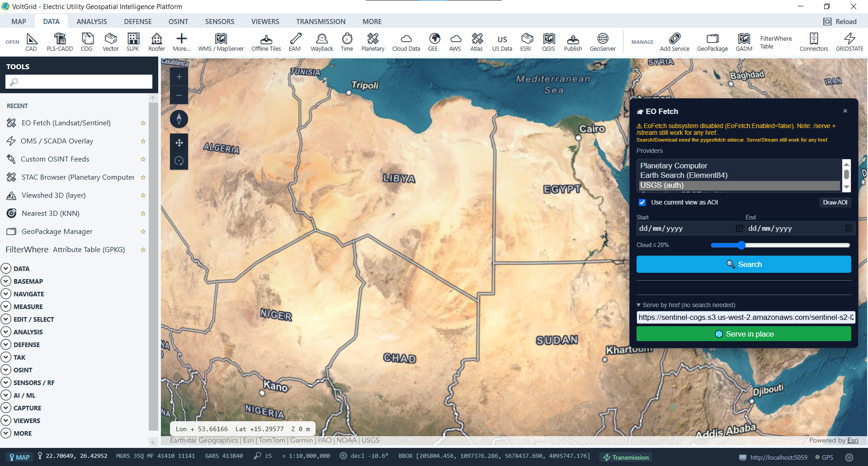Open the Planetary data tool
The height and width of the screenshot is (466, 868).
(373, 42)
